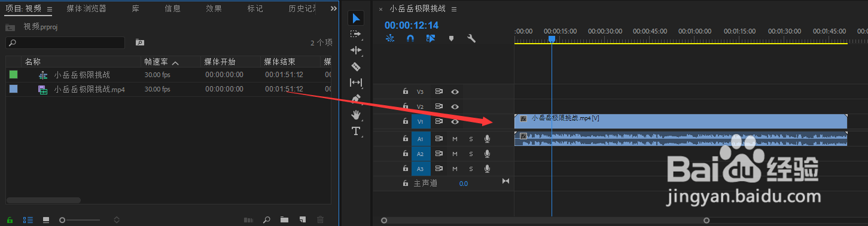Image resolution: width=868 pixels, height=226 pixels.
Task: Click video clip icon of 小岳岳极限挑战.mp4
Action: click(42, 89)
